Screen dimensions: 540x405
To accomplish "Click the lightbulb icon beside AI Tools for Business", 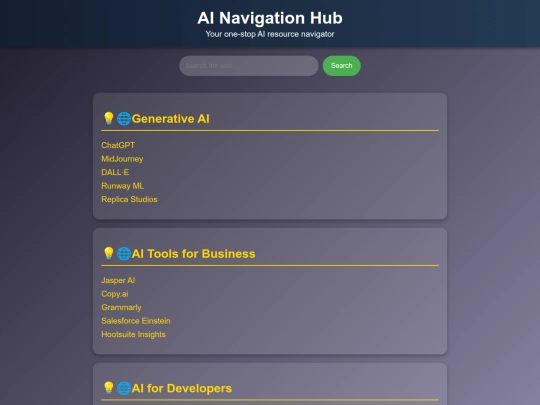I will tap(108, 253).
